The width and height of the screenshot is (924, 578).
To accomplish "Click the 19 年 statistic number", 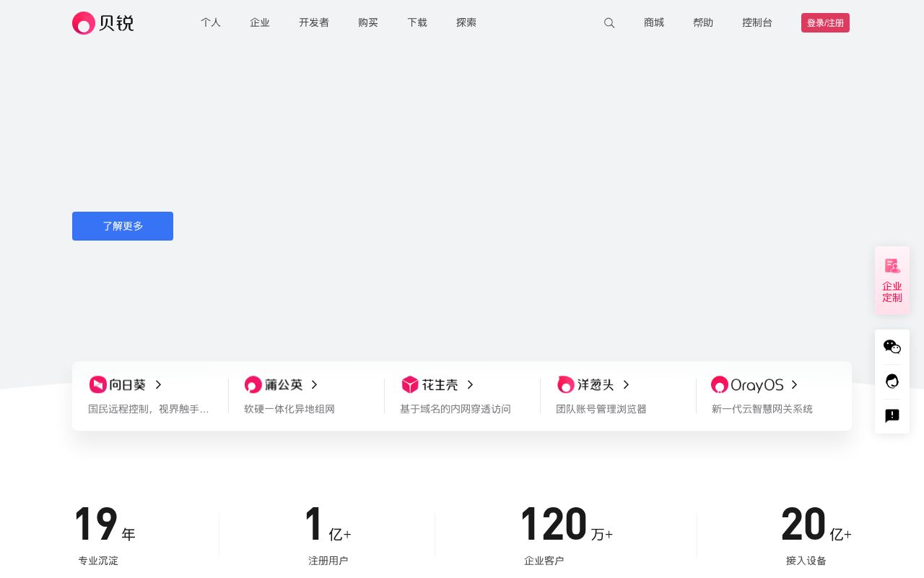I will [105, 525].
